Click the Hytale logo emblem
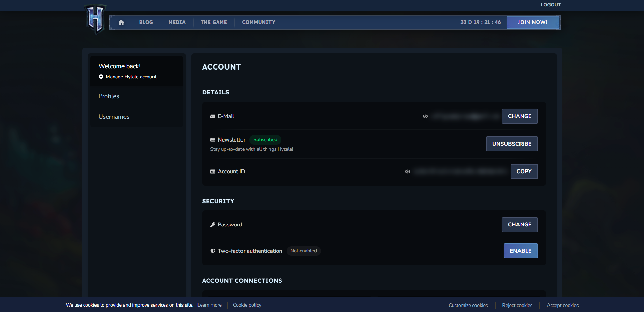This screenshot has height=312, width=644. click(x=95, y=19)
